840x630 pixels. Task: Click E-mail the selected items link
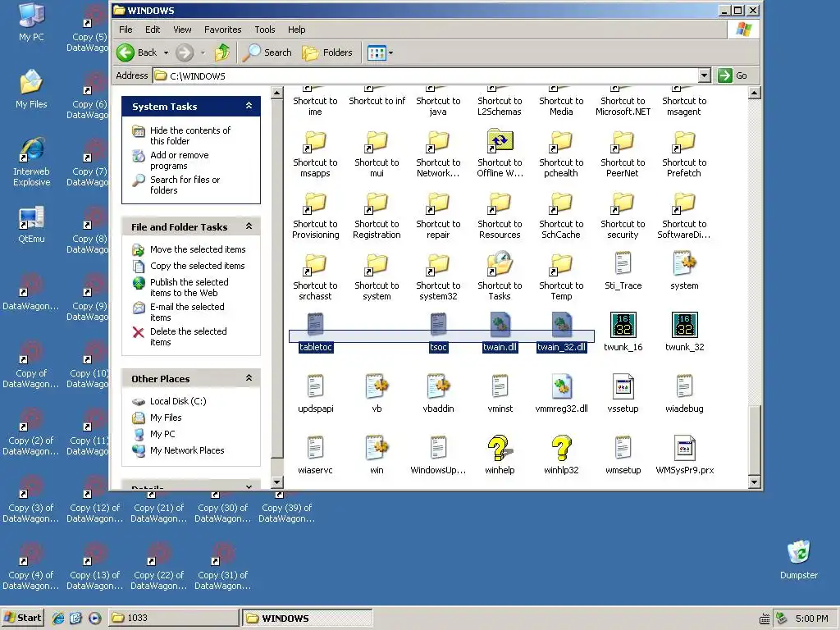[x=187, y=312]
